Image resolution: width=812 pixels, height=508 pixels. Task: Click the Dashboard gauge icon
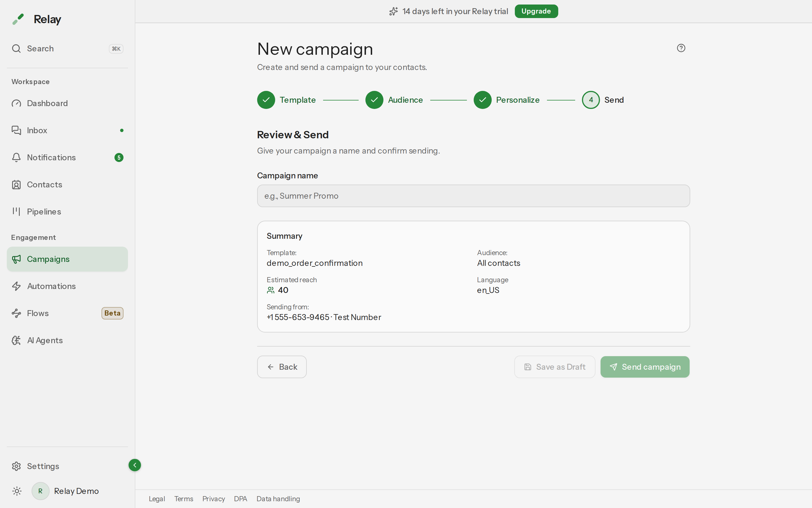click(16, 103)
